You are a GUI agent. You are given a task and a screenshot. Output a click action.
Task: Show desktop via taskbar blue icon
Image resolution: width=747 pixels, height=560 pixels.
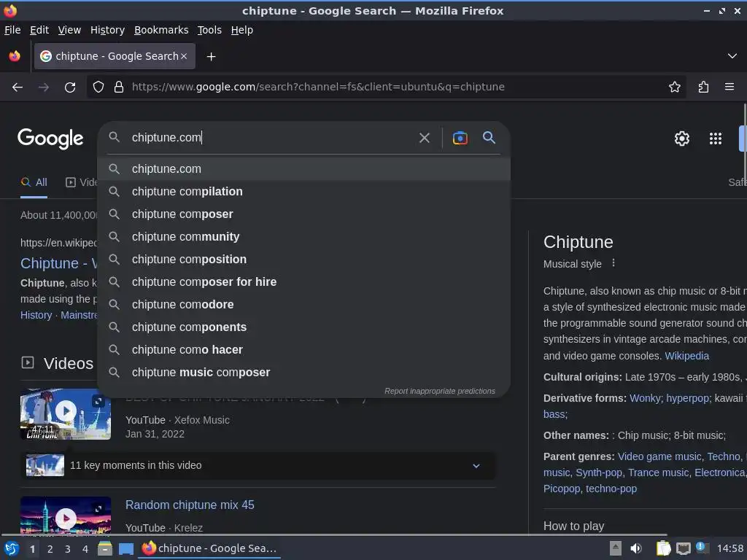tap(125, 549)
